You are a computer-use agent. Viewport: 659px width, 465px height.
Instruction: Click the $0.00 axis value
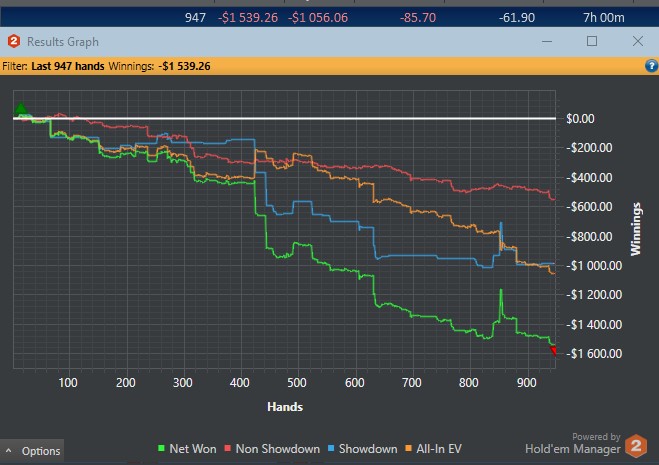click(x=580, y=119)
